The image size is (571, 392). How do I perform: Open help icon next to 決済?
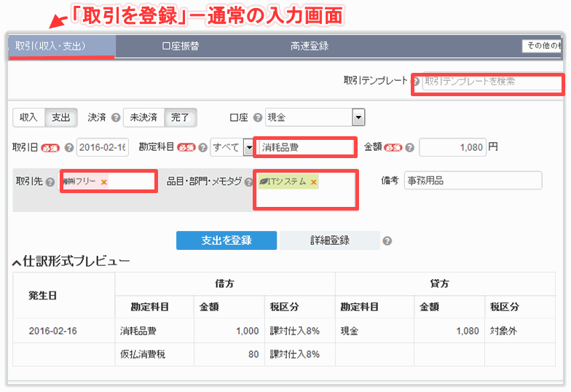[116, 118]
